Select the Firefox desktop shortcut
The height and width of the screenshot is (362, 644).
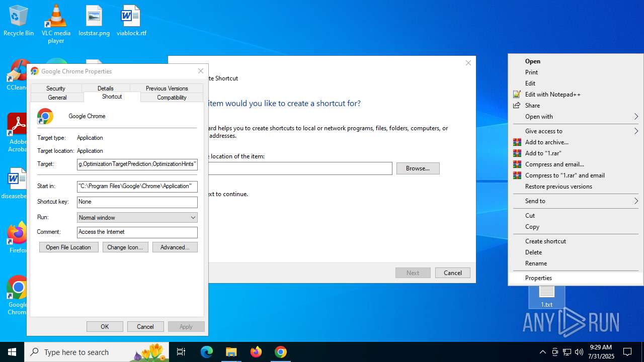(x=17, y=237)
